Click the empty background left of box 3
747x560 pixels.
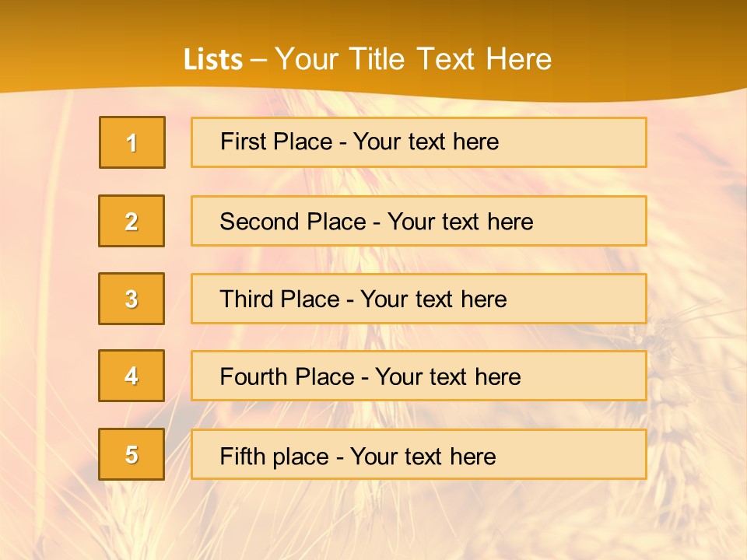(x=47, y=299)
